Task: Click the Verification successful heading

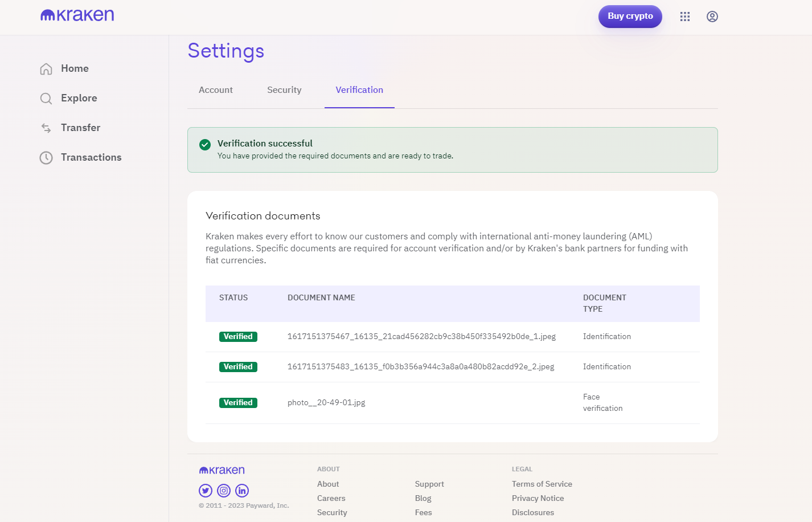Action: point(265,144)
